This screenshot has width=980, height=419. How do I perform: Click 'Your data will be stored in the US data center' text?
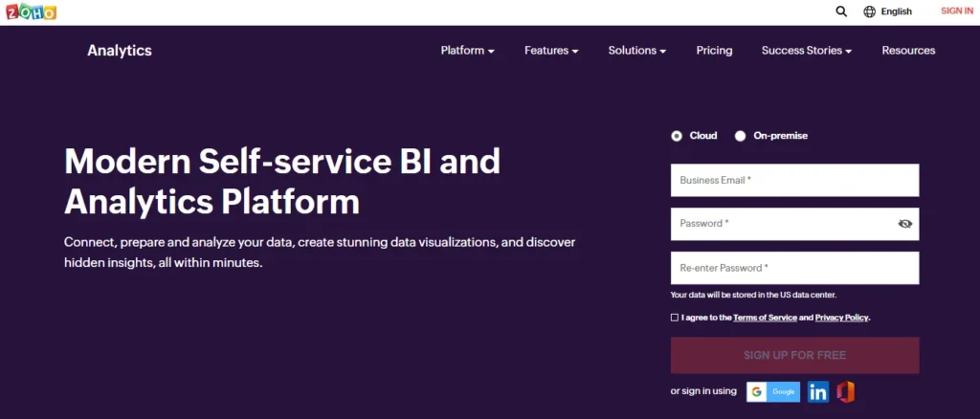point(753,295)
